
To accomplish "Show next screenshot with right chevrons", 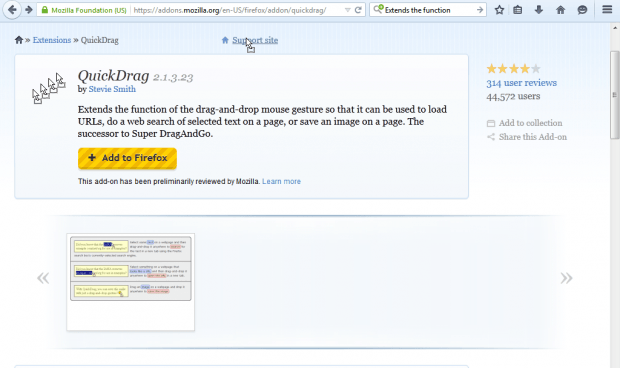I will [x=566, y=278].
